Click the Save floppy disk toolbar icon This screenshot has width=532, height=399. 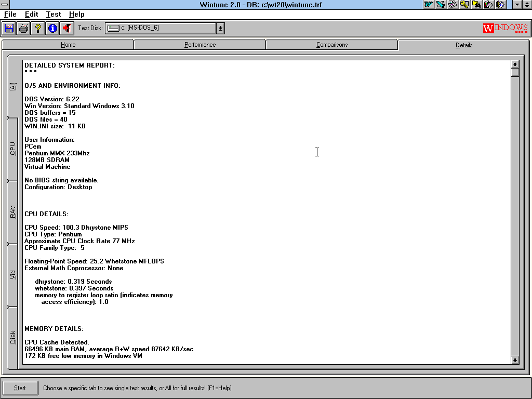point(9,28)
